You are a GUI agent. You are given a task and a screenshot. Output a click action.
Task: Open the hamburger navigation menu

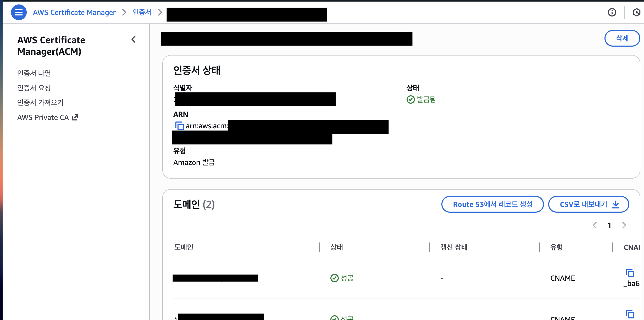point(19,12)
